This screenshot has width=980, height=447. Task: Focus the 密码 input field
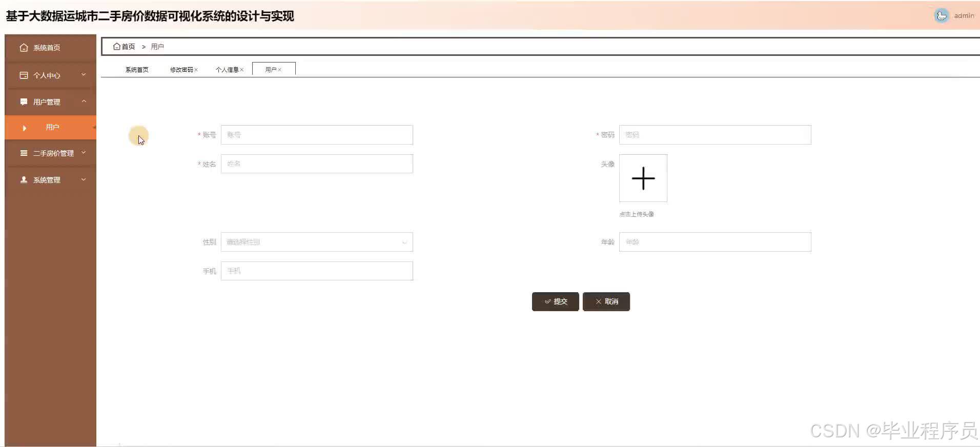[715, 135]
